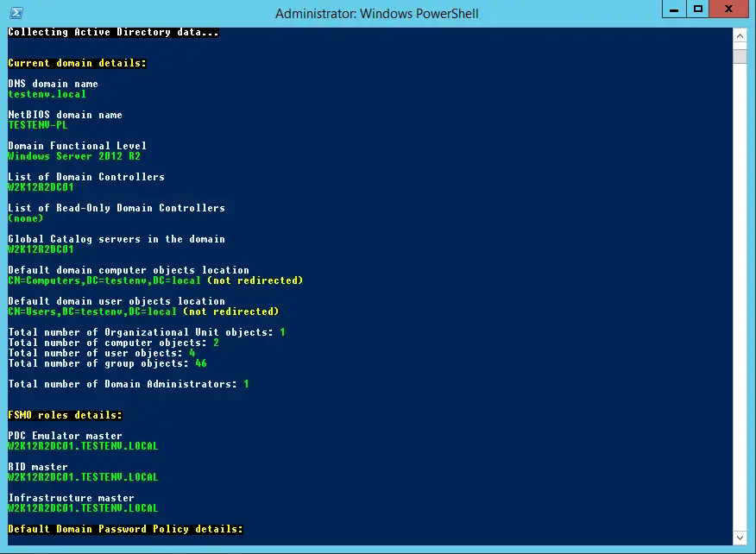
Task: Click the 'List of Domain Controllers' label
Action: coord(86,177)
